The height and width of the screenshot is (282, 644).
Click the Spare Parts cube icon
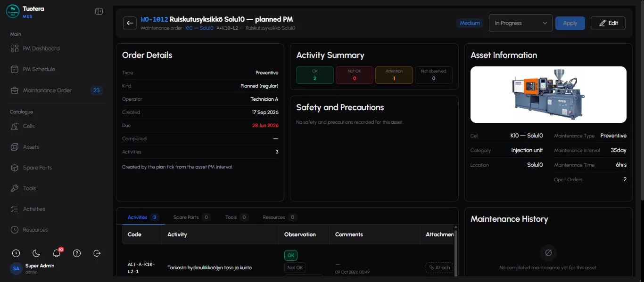[x=14, y=168]
